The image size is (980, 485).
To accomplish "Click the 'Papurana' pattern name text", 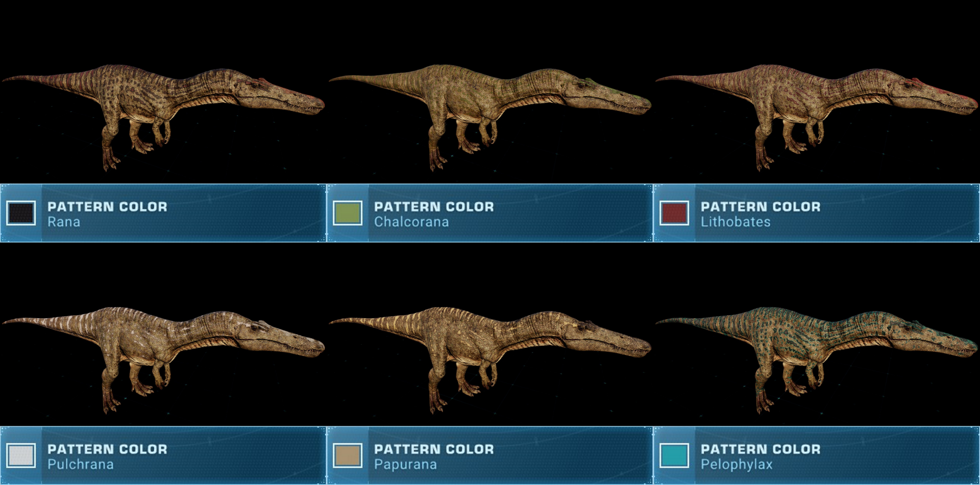I will point(405,465).
